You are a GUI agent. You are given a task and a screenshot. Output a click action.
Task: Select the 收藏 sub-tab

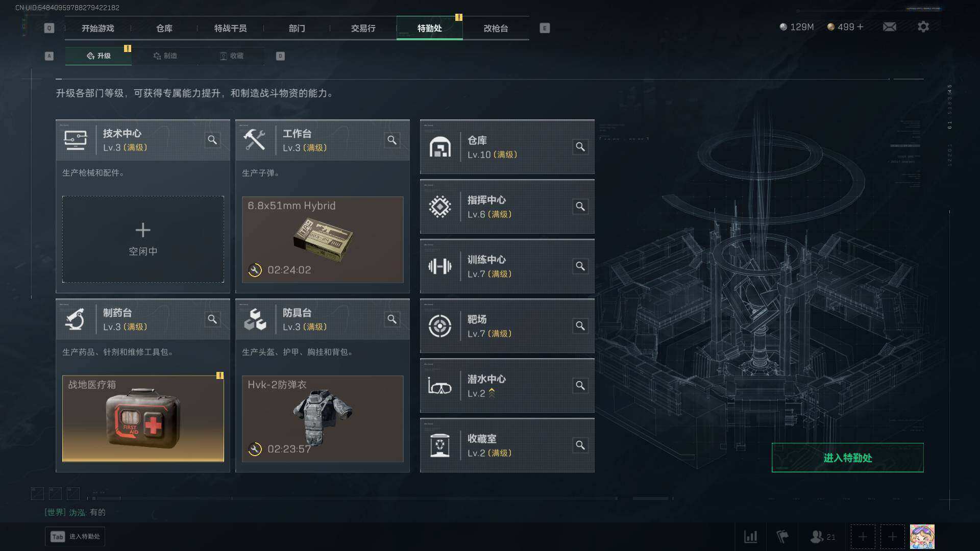[231, 56]
